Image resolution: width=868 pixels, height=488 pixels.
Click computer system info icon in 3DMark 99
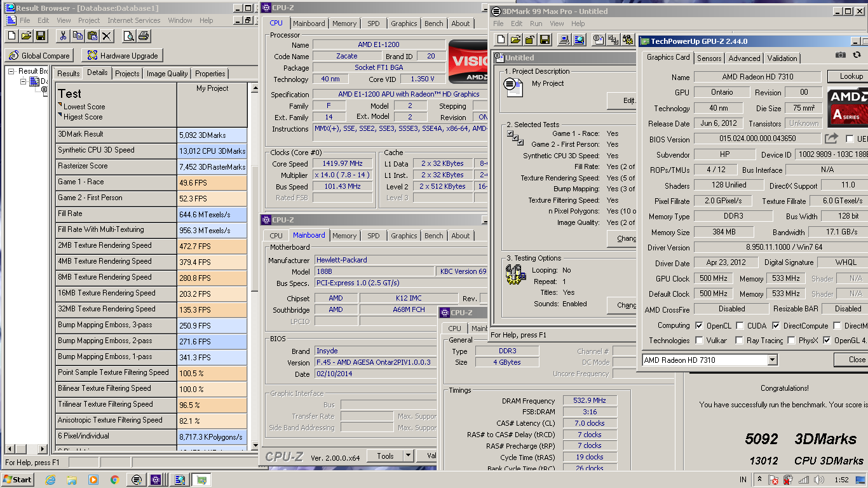(x=564, y=40)
